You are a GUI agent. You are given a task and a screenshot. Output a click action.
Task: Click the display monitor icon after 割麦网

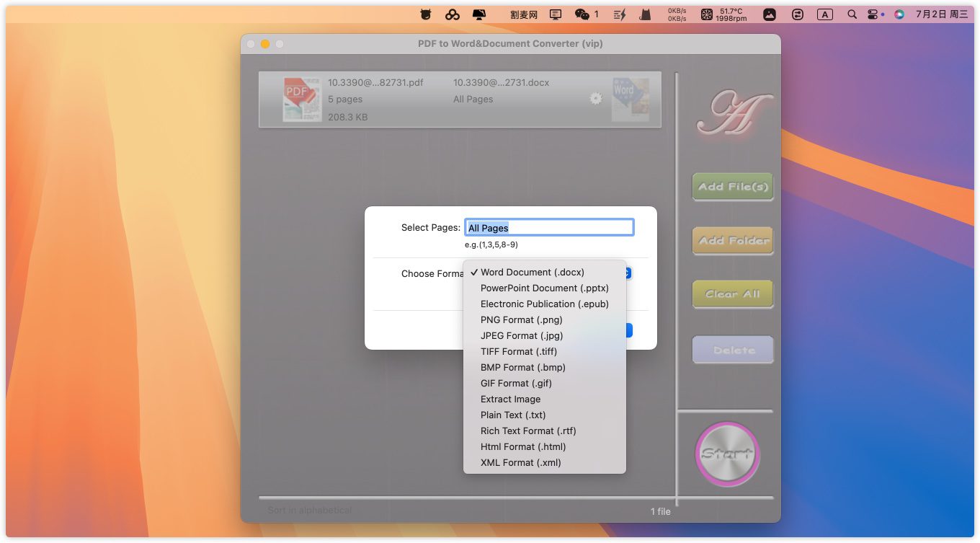point(556,14)
